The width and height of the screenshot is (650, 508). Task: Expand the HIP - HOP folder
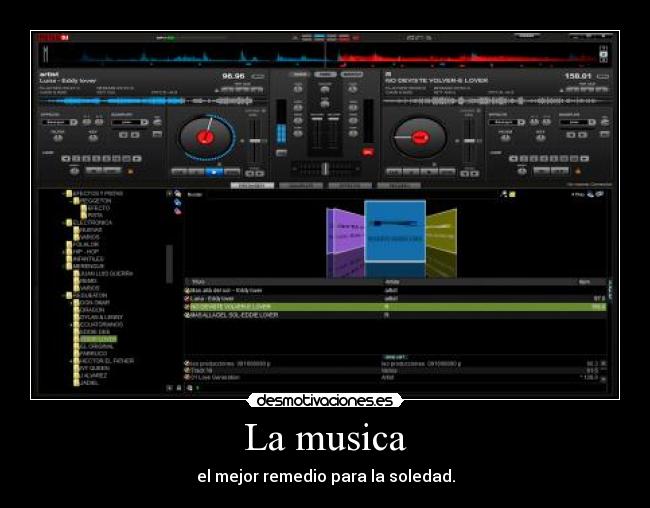point(64,252)
